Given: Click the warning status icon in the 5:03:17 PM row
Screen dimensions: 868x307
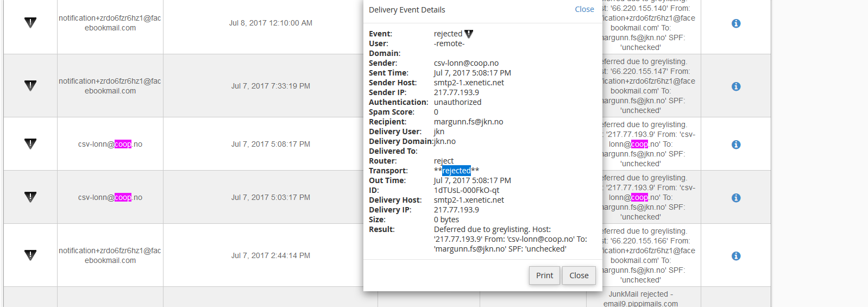Looking at the screenshot, I should 30,197.
